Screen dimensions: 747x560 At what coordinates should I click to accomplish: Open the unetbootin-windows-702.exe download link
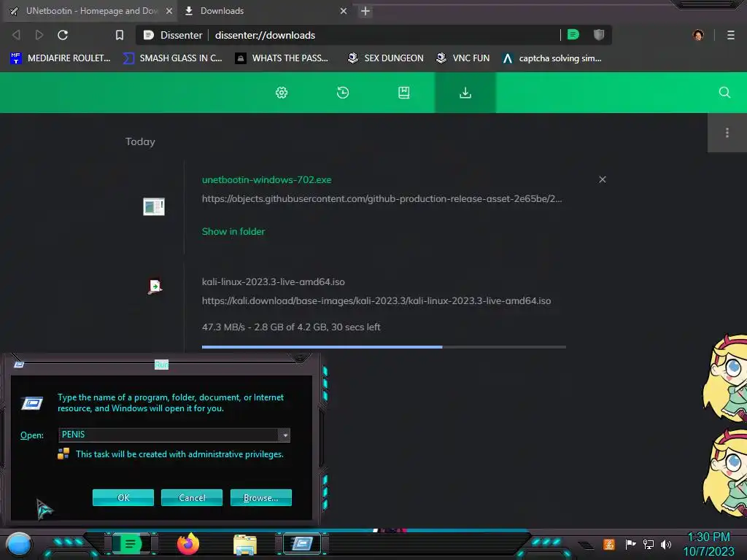266,179
